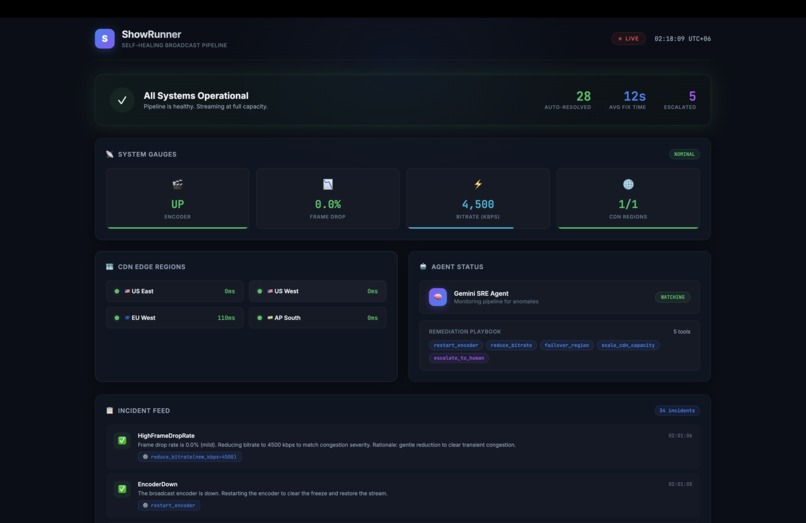The width and height of the screenshot is (806, 523).
Task: Click the 28 Auto-Resolved stat
Action: [568, 100]
